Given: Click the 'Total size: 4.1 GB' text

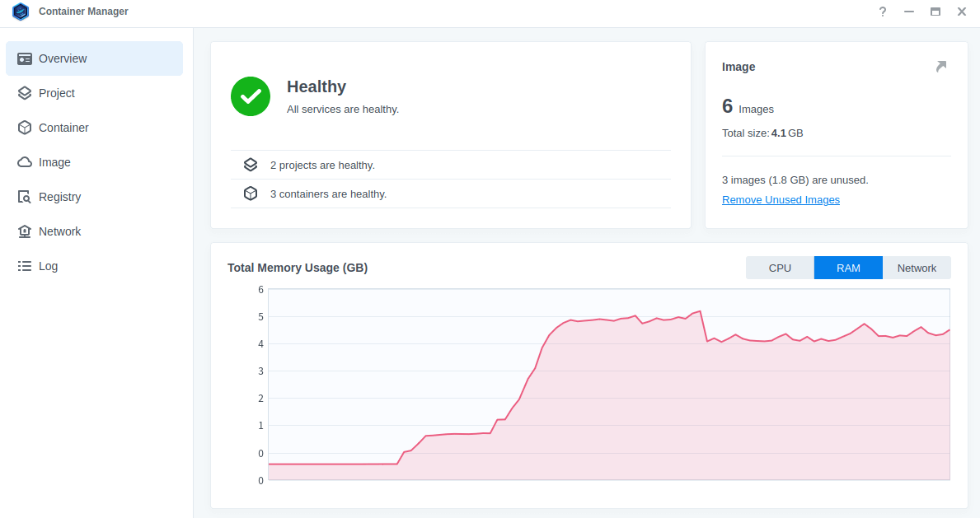Looking at the screenshot, I should 762,133.
